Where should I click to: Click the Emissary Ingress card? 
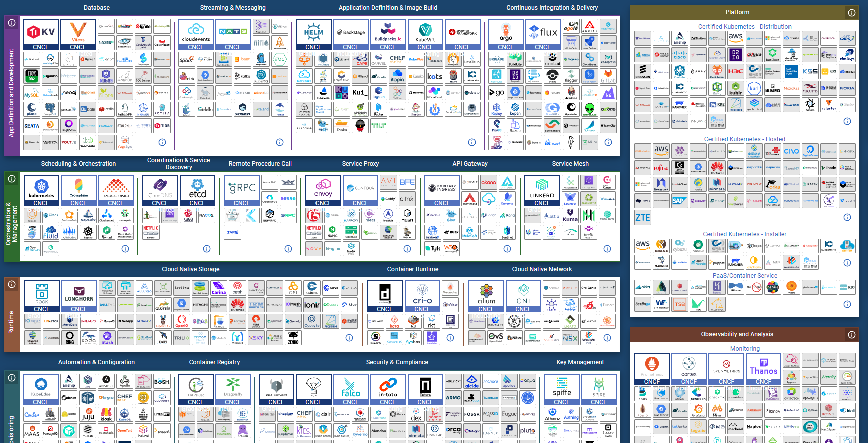click(x=442, y=191)
